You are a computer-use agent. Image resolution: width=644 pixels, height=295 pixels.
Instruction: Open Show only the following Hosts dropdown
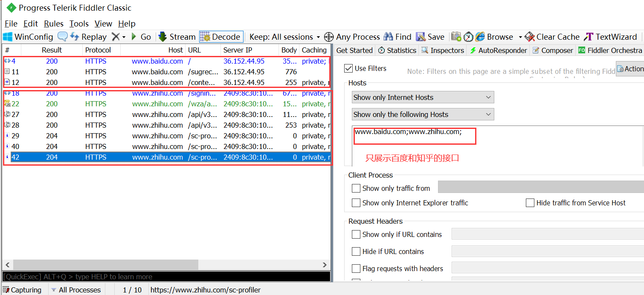[x=423, y=114]
